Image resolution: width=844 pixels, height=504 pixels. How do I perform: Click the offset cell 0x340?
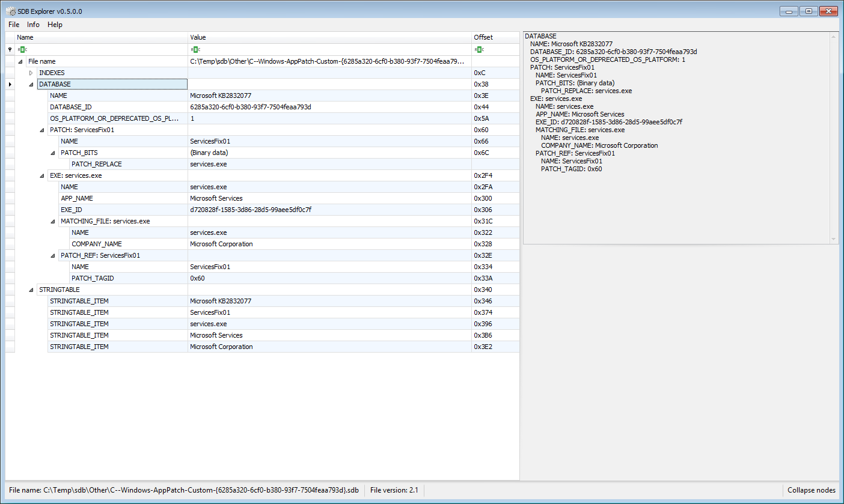pos(495,290)
